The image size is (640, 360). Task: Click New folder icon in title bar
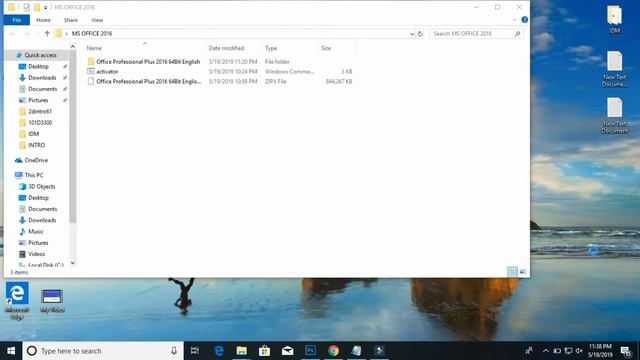click(x=37, y=7)
